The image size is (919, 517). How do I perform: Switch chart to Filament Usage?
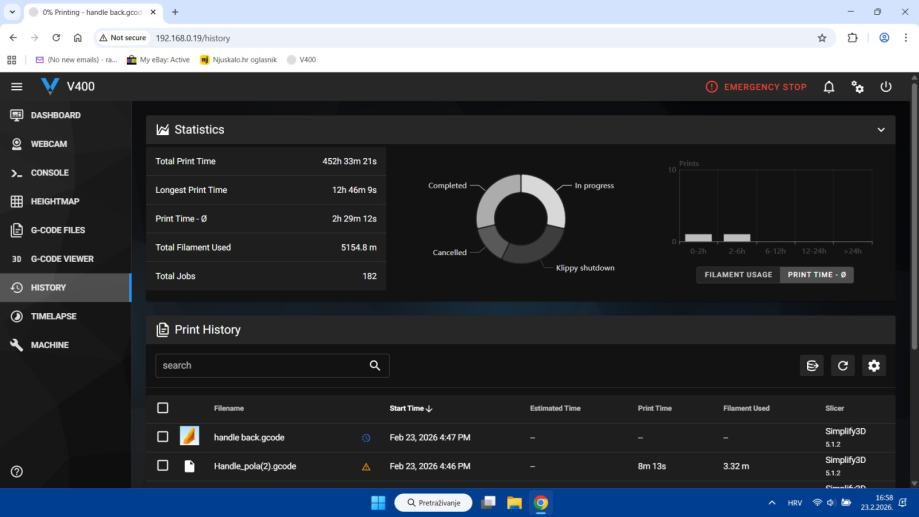point(738,274)
